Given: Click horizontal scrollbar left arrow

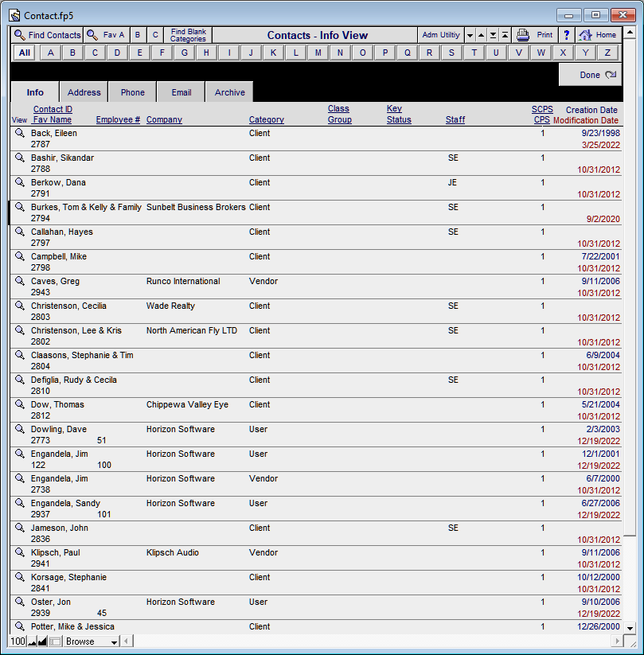Looking at the screenshot, I should point(127,641).
